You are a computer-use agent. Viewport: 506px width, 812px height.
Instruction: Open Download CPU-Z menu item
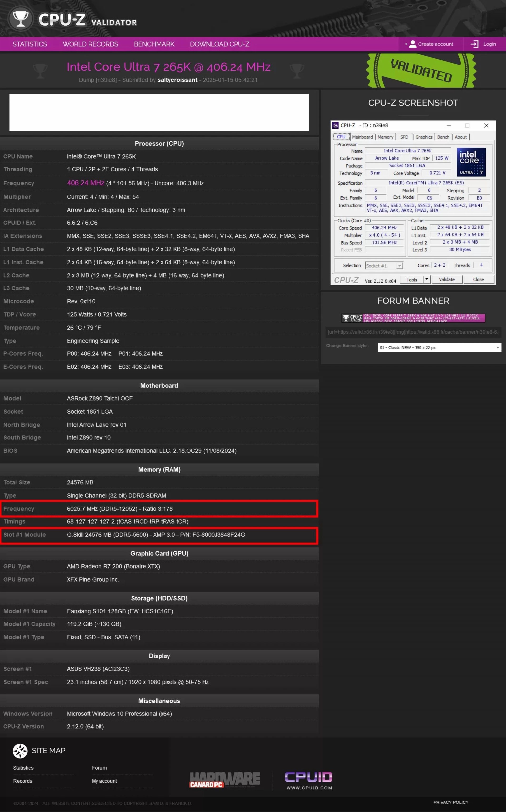point(220,44)
